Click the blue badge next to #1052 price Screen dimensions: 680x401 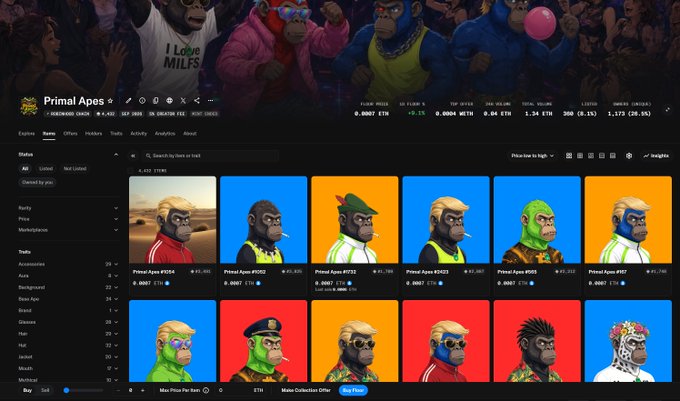pyautogui.click(x=258, y=283)
